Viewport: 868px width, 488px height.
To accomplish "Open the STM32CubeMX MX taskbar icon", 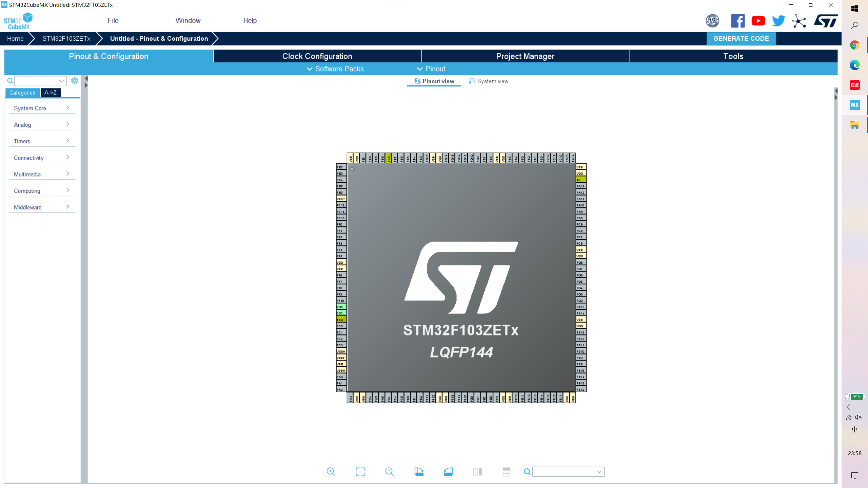I will tap(854, 105).
